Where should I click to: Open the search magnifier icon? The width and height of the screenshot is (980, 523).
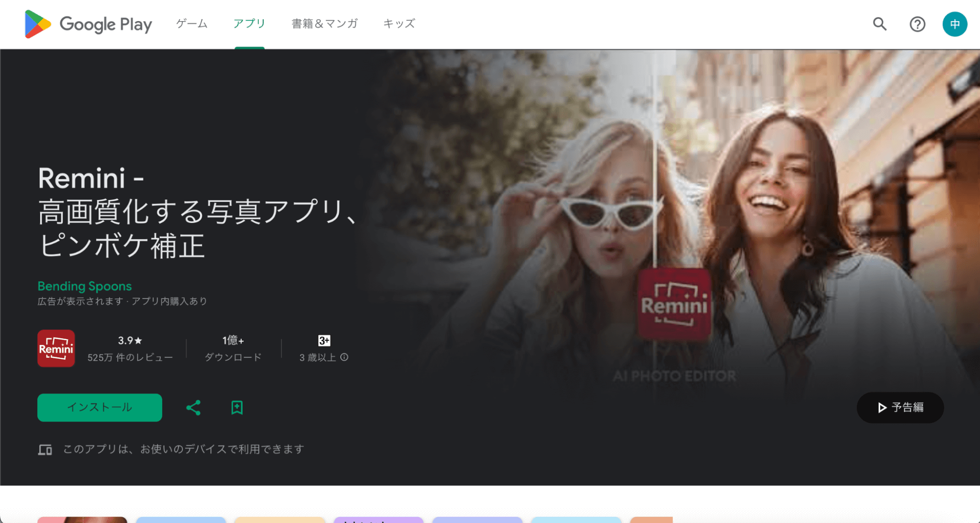[880, 24]
